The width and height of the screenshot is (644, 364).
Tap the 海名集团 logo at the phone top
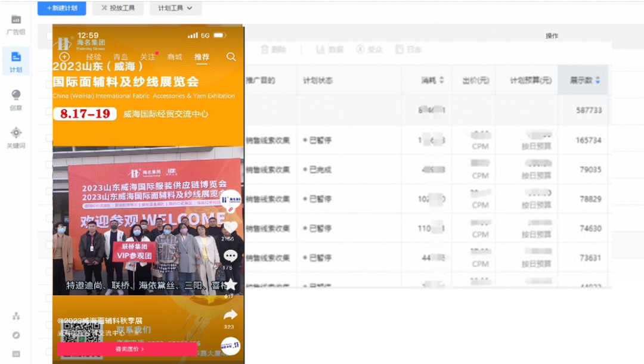tap(81, 43)
